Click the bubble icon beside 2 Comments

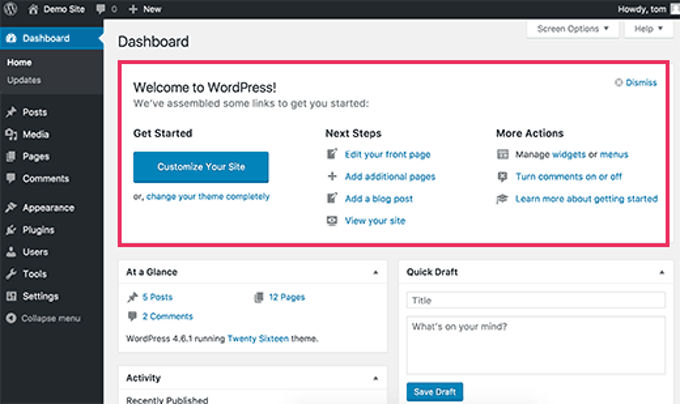(132, 316)
